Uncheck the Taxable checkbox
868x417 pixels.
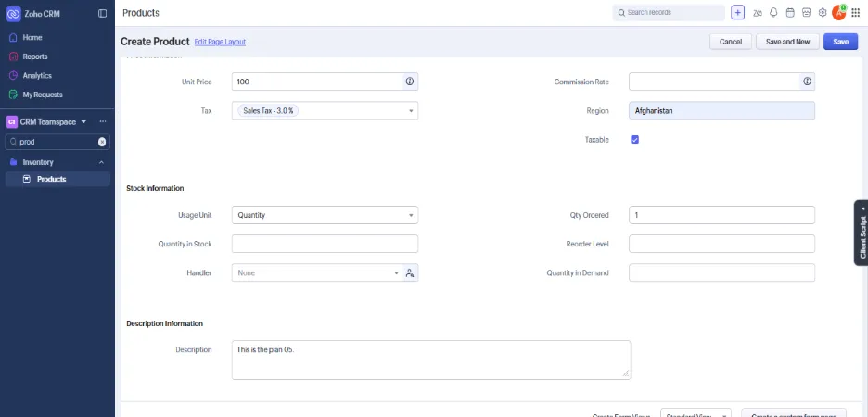tap(635, 140)
